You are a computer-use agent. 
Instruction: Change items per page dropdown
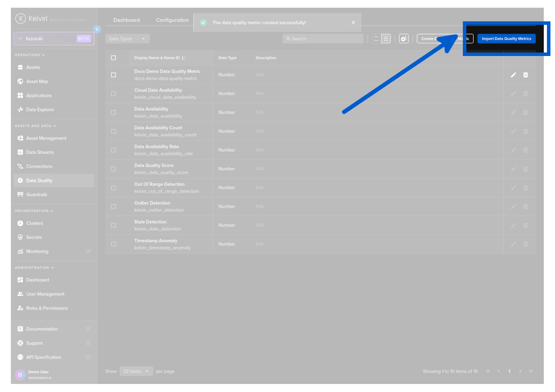(x=136, y=371)
